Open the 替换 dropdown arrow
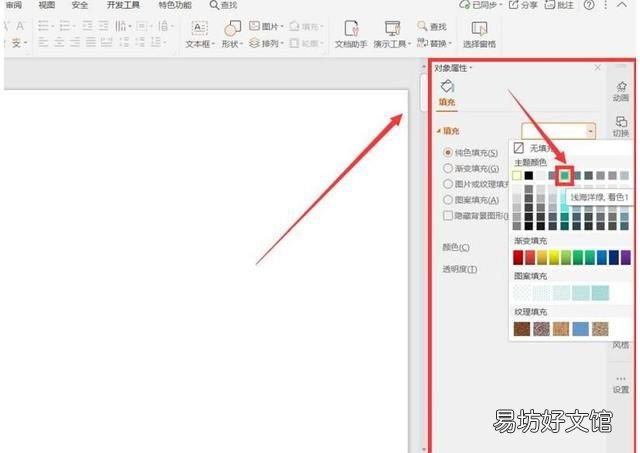 point(450,43)
